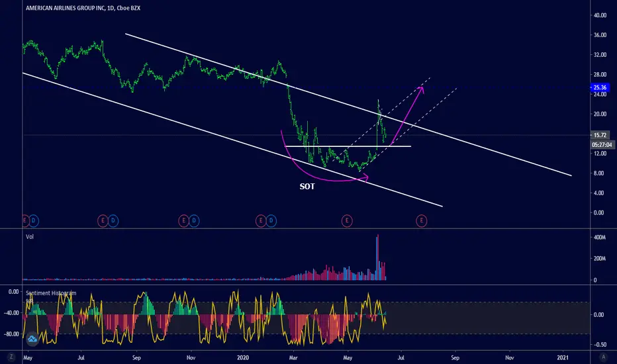The width and height of the screenshot is (617, 364).
Task: Click the blue 25.36 price label
Action: point(600,87)
